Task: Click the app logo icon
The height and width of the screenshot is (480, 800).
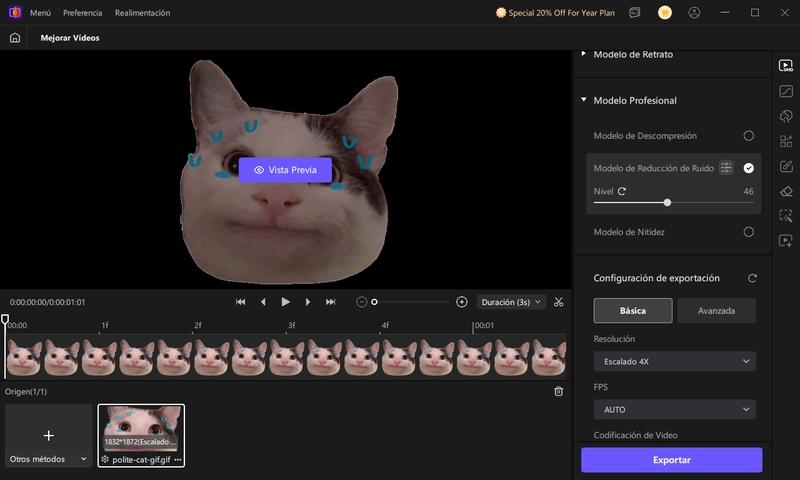Action: tap(15, 12)
